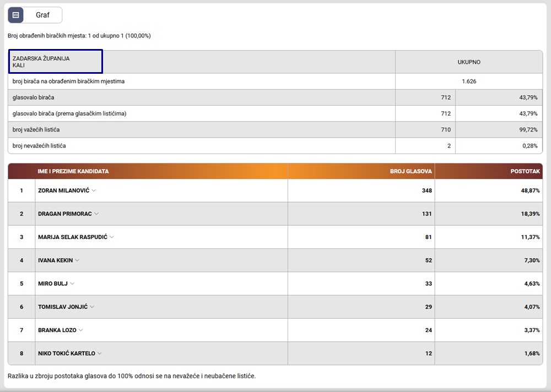Expand Niko Tokić Kartelo chevron
This screenshot has width=551, height=392.
[x=100, y=353]
